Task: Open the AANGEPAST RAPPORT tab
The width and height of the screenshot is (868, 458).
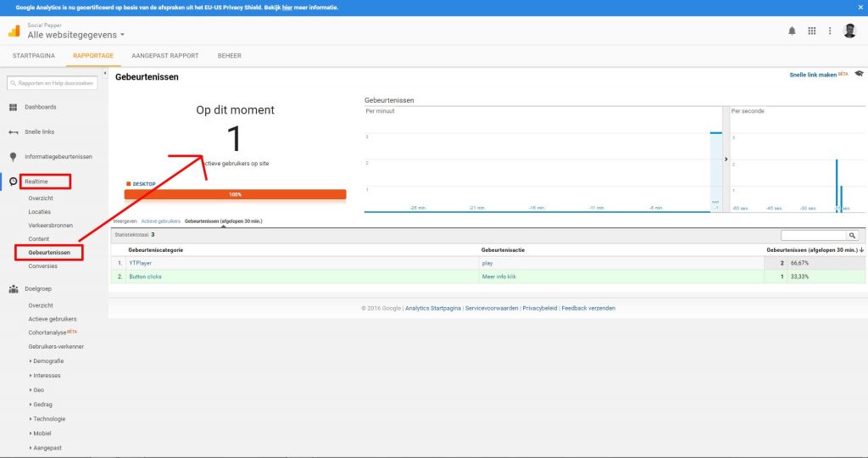Action: coord(164,56)
